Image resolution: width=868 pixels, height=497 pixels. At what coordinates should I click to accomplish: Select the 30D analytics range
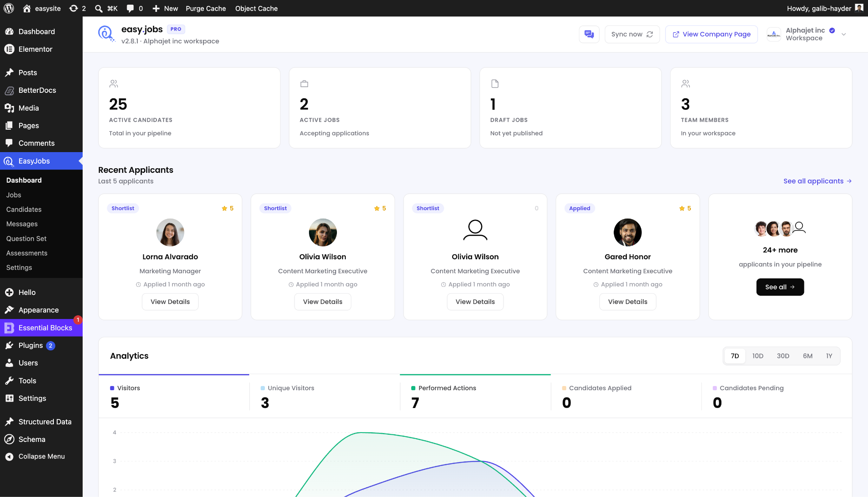tap(783, 356)
